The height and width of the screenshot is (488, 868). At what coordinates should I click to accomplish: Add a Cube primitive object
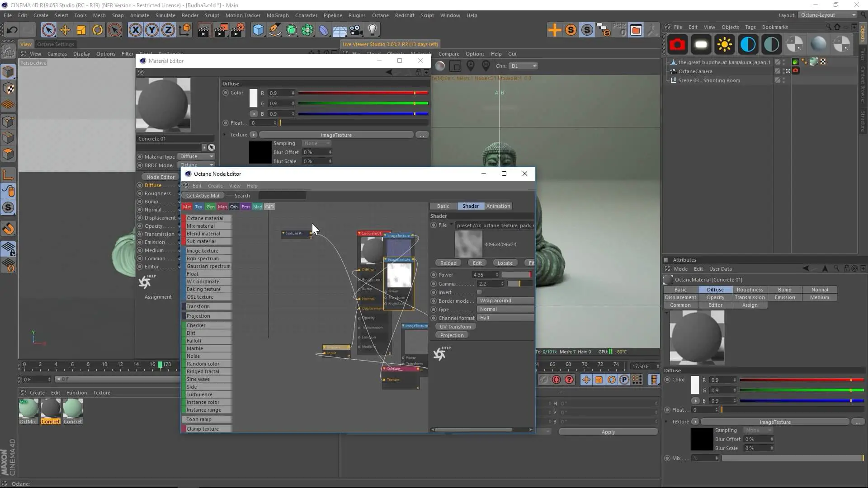[258, 30]
